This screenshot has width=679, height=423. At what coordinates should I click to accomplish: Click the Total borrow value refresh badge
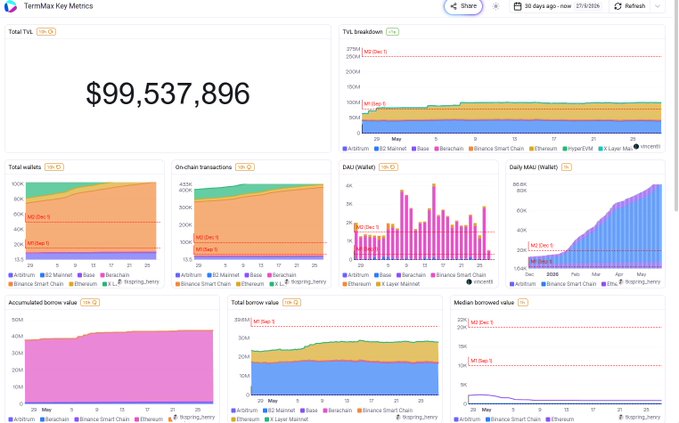[291, 302]
